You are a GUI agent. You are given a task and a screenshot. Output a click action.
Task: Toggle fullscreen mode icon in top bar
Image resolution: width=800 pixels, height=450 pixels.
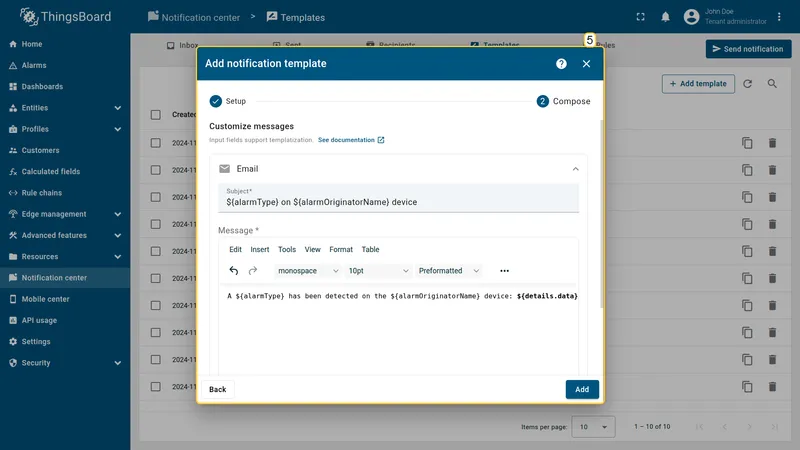point(640,17)
